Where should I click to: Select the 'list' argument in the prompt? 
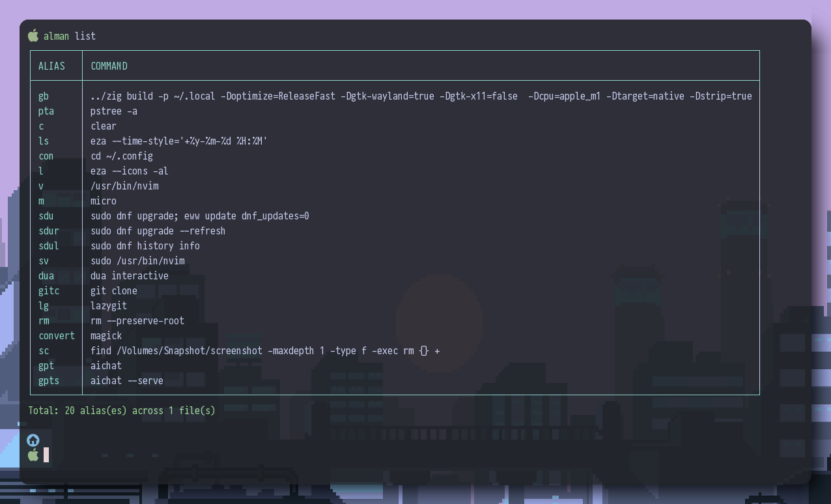[x=85, y=36]
